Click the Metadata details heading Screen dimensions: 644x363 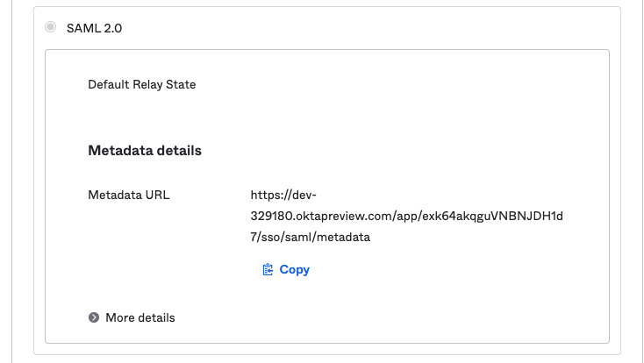point(145,151)
